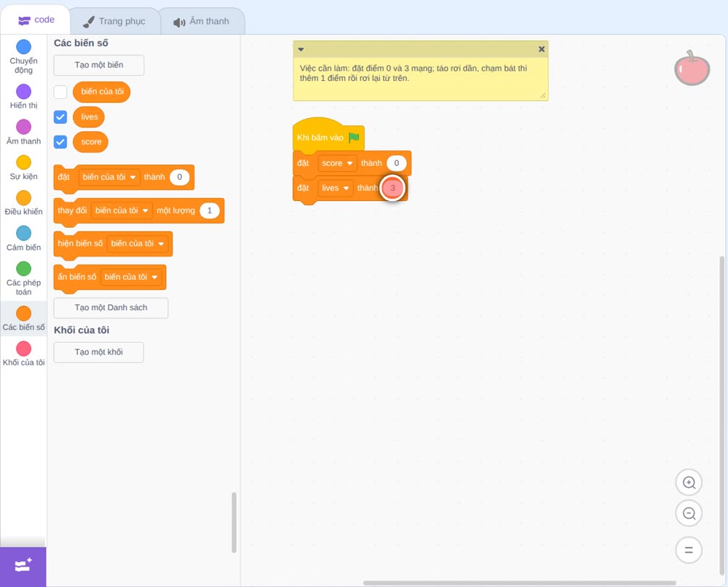Select the Chuyển động category circle
Screen dimensions: 728x587
click(24, 47)
